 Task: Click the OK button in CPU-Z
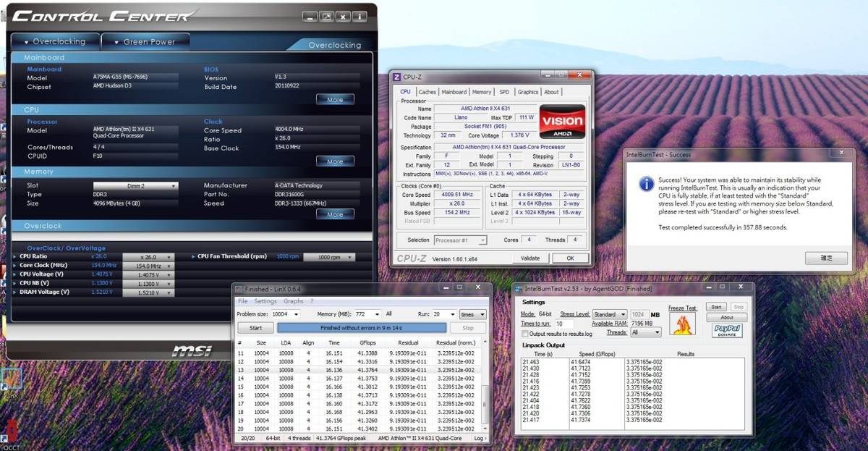pyautogui.click(x=570, y=258)
